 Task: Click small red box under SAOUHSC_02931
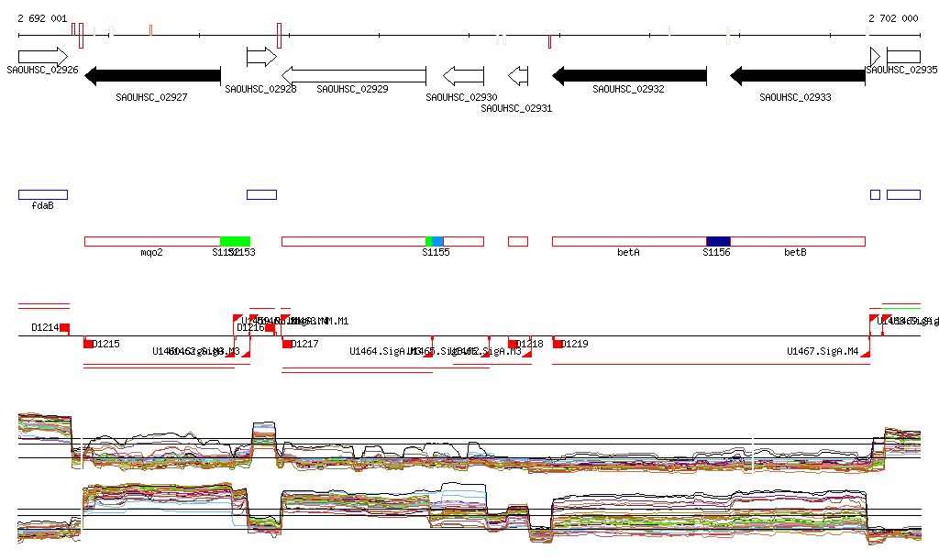tap(518, 242)
